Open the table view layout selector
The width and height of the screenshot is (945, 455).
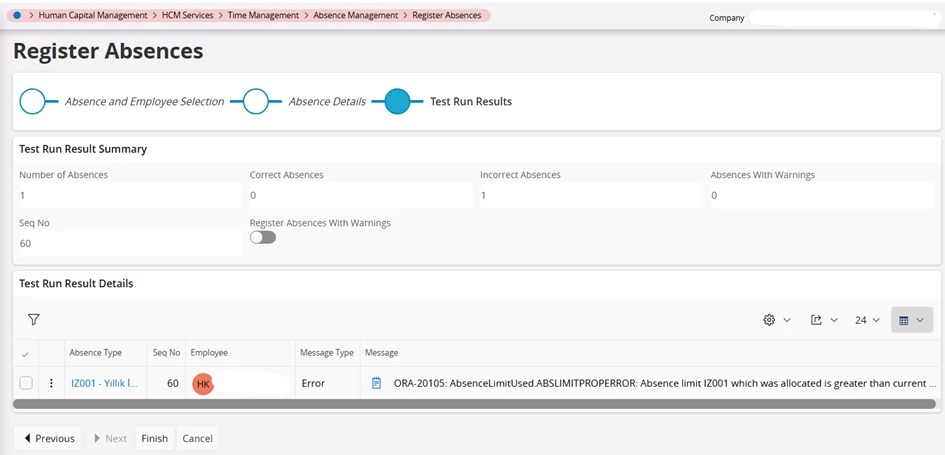pos(912,320)
